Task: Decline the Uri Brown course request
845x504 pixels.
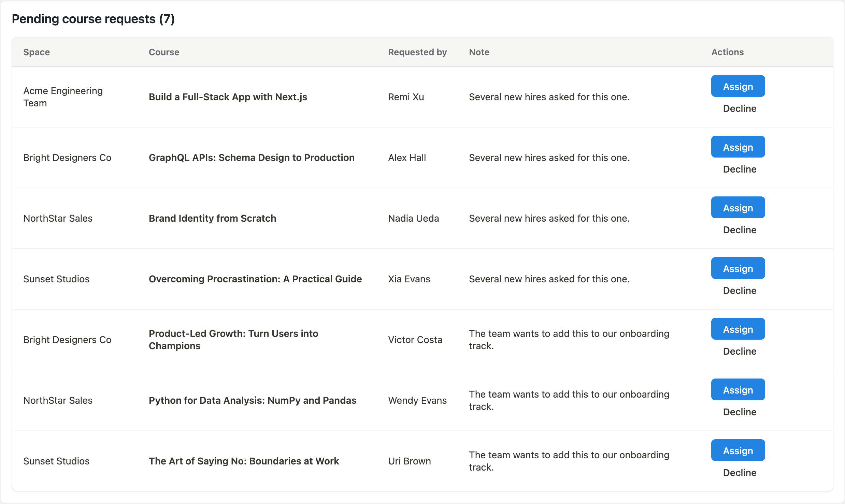Action: tap(740, 473)
